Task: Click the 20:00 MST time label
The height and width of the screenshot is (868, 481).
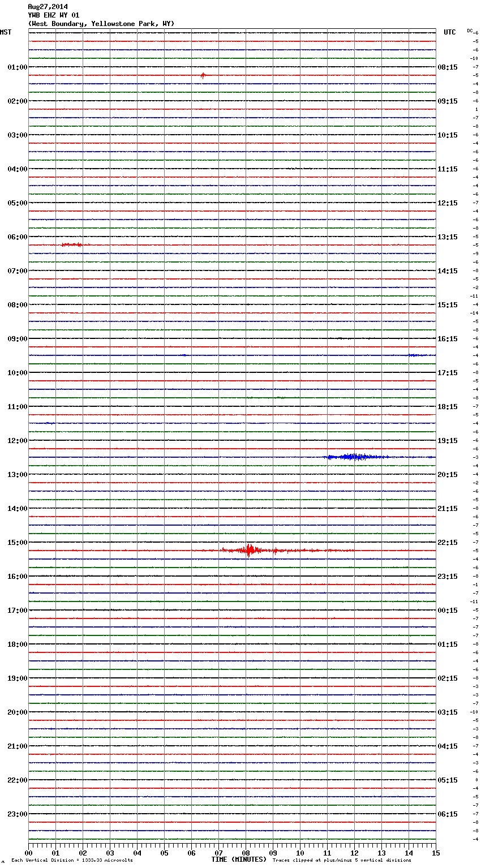Action: pos(17,712)
